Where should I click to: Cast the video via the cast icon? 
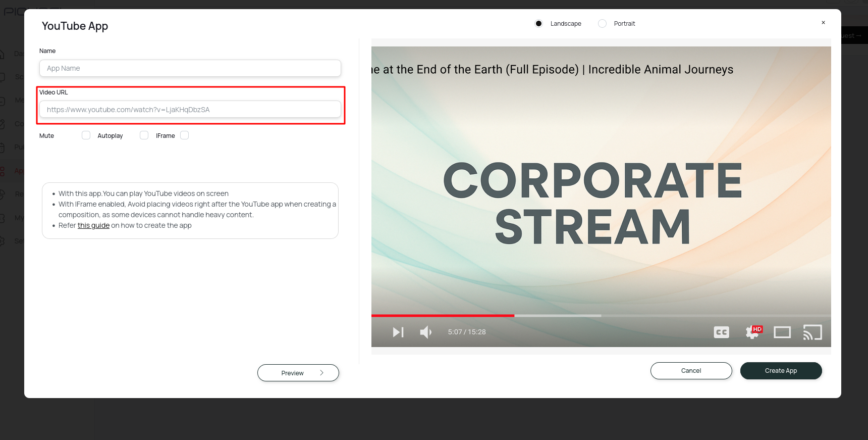coord(812,332)
